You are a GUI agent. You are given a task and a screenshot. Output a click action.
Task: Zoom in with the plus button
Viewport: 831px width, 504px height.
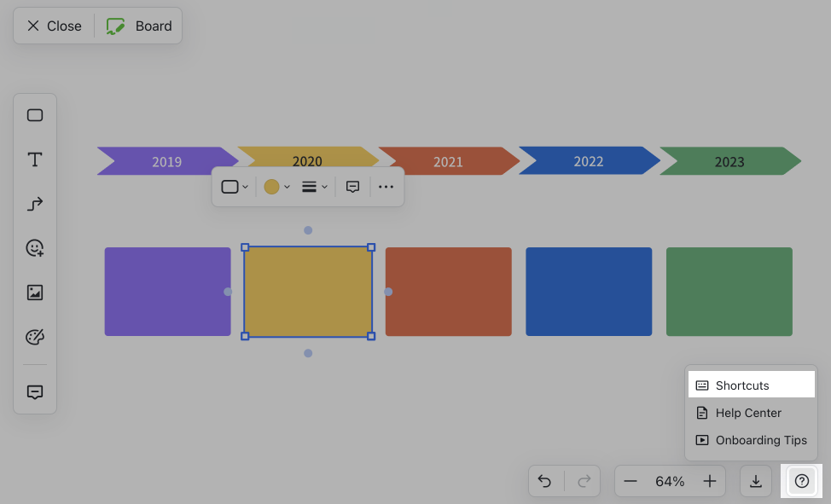tap(710, 481)
